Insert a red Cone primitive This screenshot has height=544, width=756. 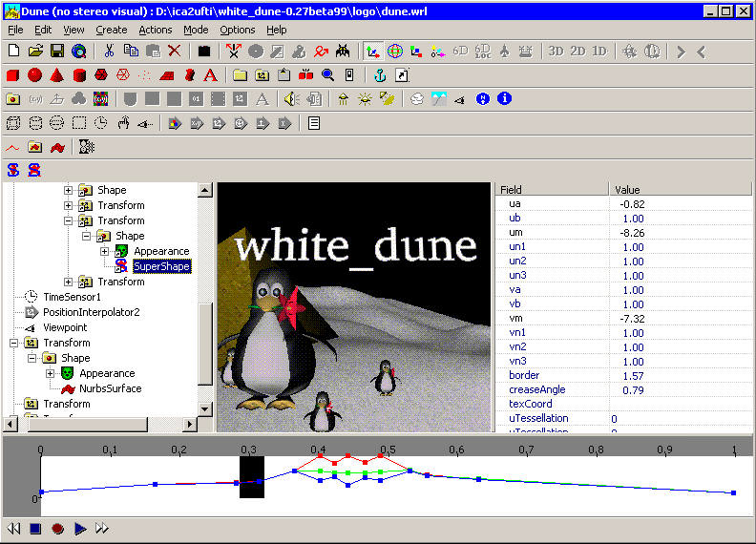tap(57, 75)
